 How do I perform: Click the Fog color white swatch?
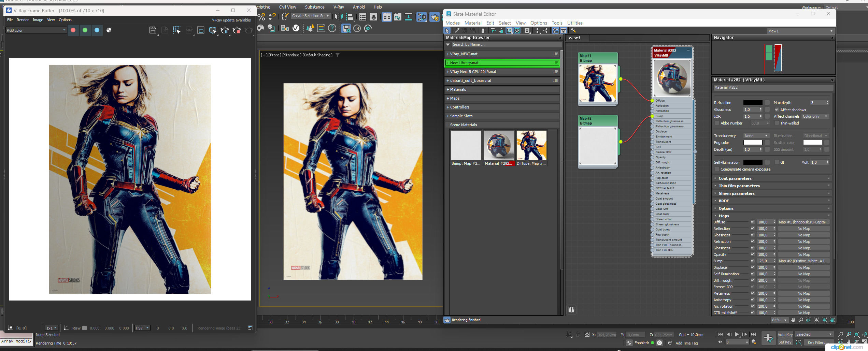tap(753, 143)
